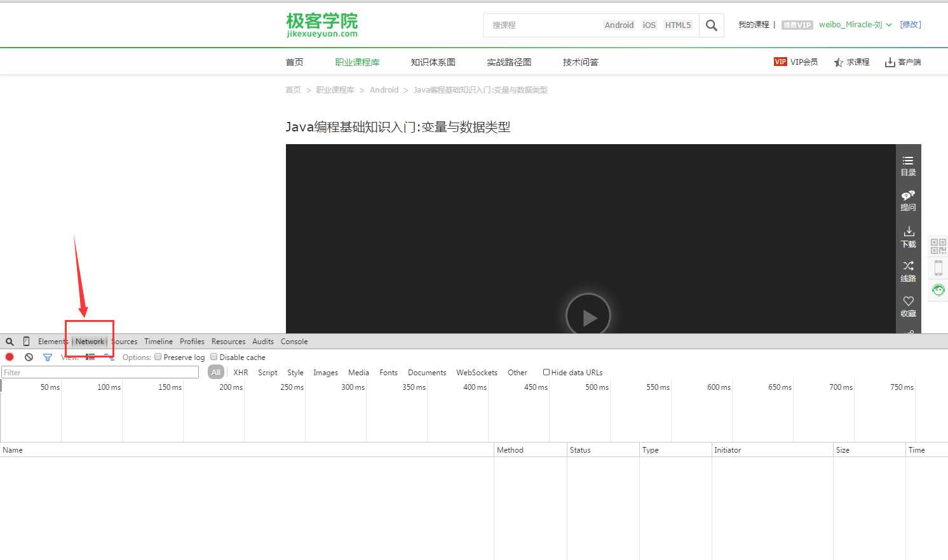This screenshot has width=948, height=560.
Task: Click the 职业课程库 breadcrumb link
Action: [x=335, y=90]
